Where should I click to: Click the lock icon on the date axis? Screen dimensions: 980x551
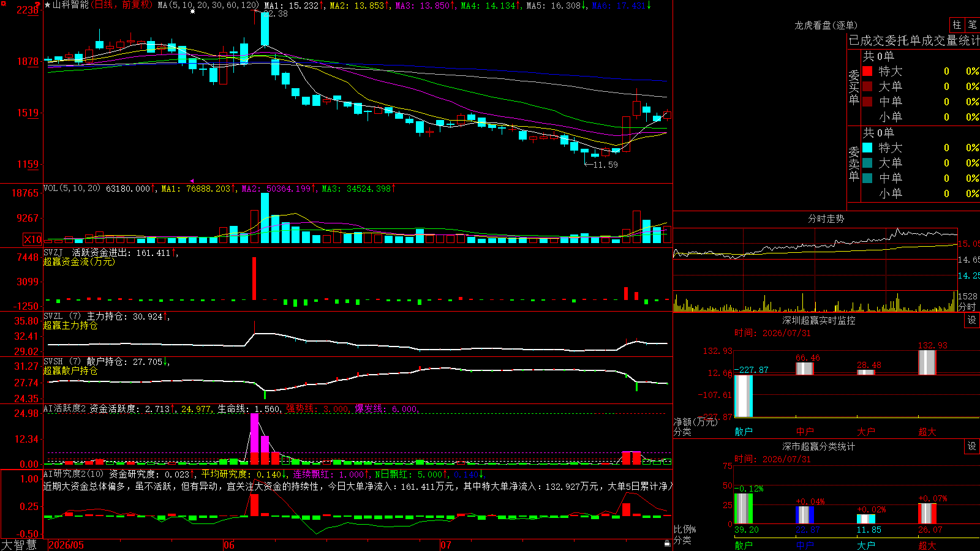(x=667, y=543)
